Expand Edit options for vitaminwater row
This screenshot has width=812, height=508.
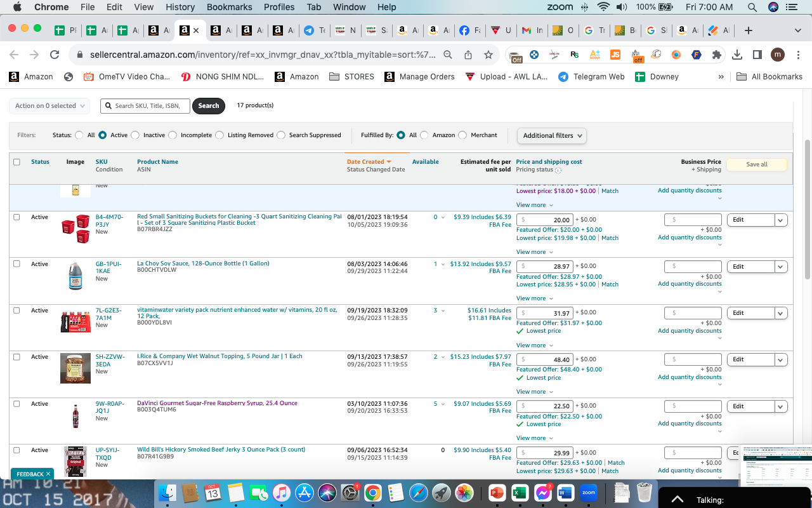(781, 313)
